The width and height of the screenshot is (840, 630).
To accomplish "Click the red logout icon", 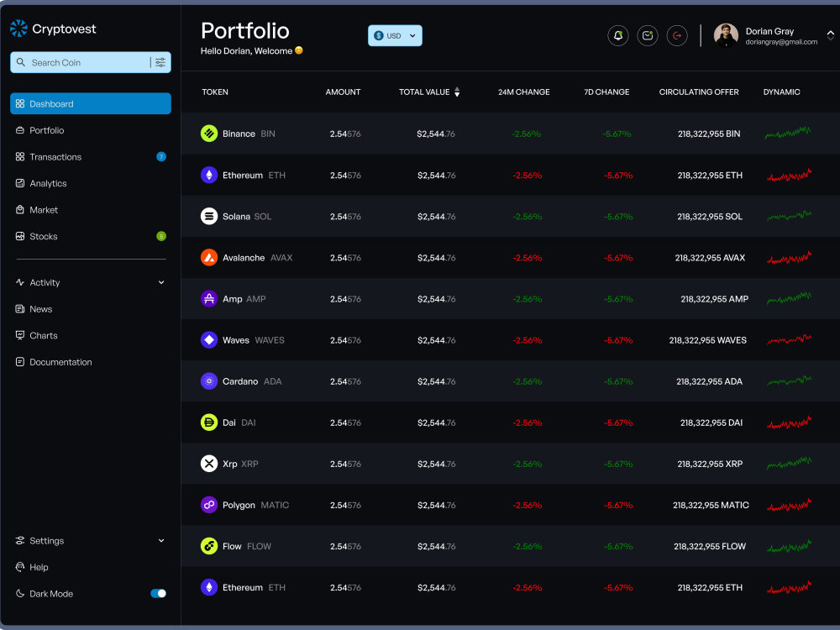I will (x=676, y=36).
